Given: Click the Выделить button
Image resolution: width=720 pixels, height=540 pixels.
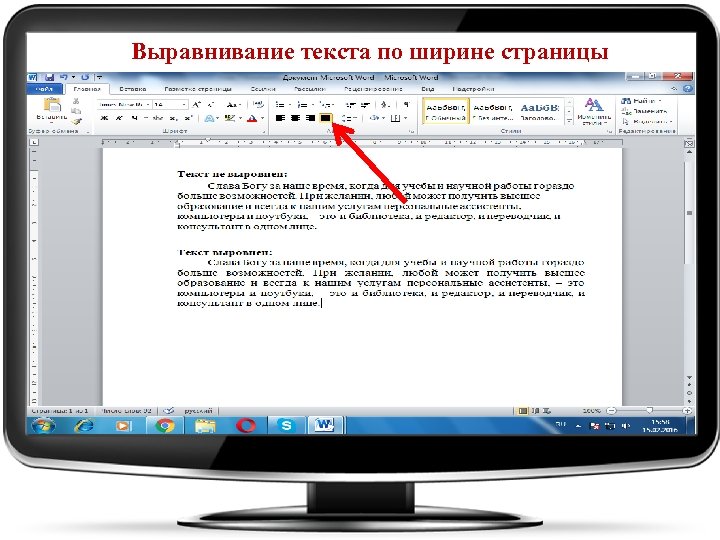Looking at the screenshot, I should tap(647, 122).
